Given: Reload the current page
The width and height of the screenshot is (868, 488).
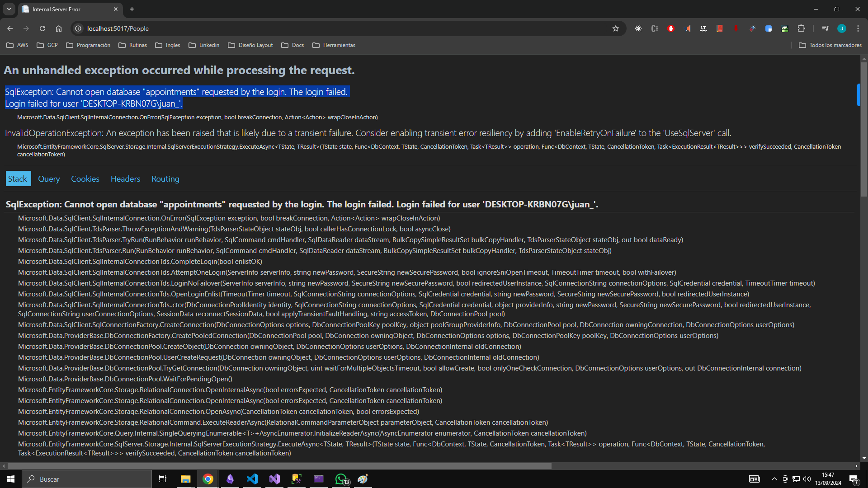Looking at the screenshot, I should [x=42, y=28].
